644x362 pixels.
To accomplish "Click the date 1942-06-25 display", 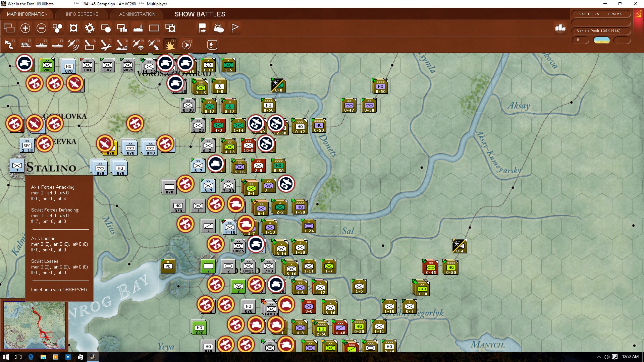I will [x=588, y=14].
